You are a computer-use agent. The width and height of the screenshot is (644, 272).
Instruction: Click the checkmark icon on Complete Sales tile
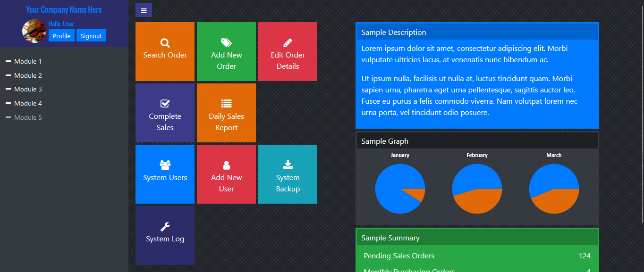click(165, 104)
